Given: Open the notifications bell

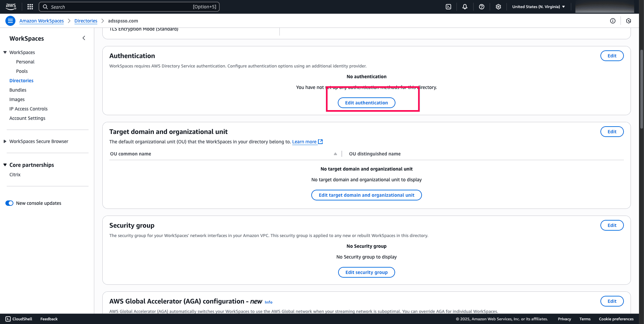Looking at the screenshot, I should point(465,7).
